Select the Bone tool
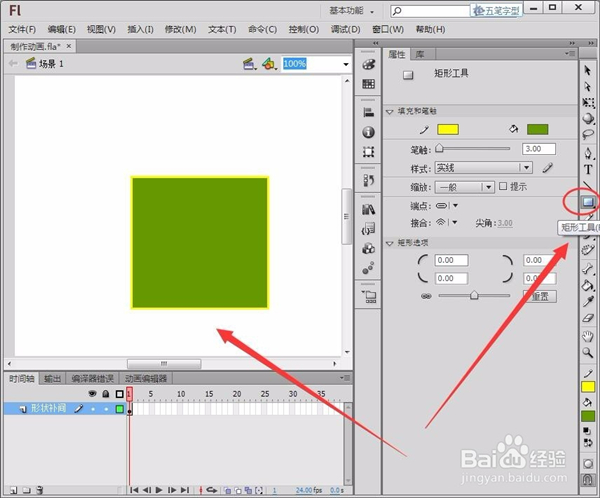 pyautogui.click(x=588, y=269)
